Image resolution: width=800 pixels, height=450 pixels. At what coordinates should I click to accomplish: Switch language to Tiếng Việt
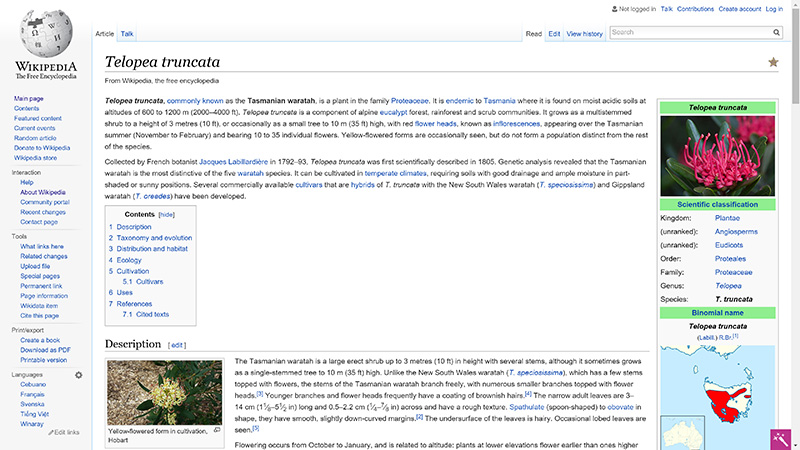(35, 414)
